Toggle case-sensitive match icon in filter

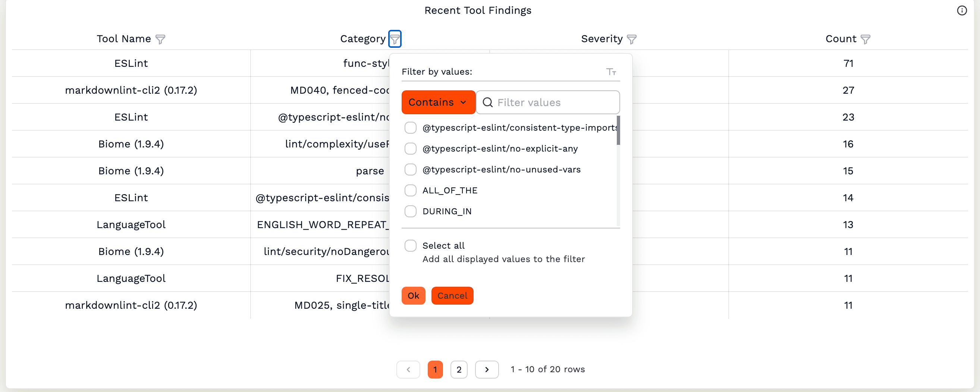click(x=611, y=72)
